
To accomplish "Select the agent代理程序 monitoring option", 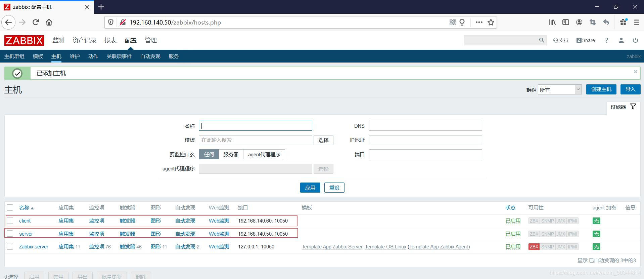I will tap(264, 154).
